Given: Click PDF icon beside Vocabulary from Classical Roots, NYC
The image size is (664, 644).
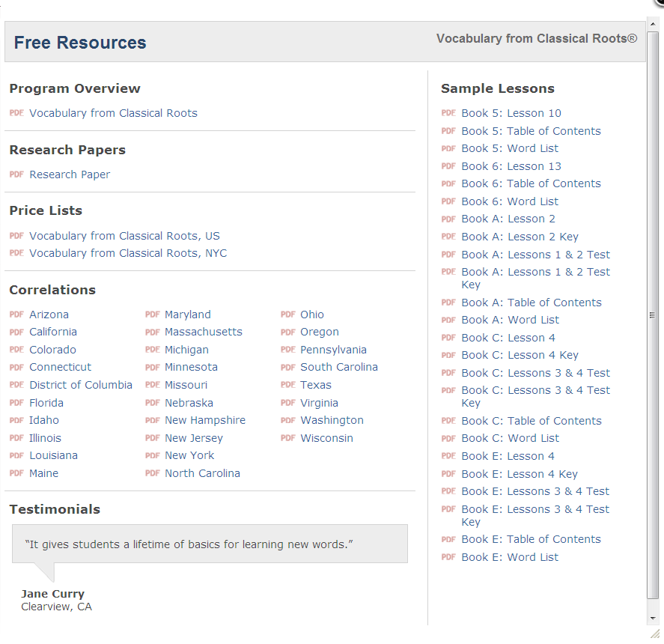Looking at the screenshot, I should point(16,253).
